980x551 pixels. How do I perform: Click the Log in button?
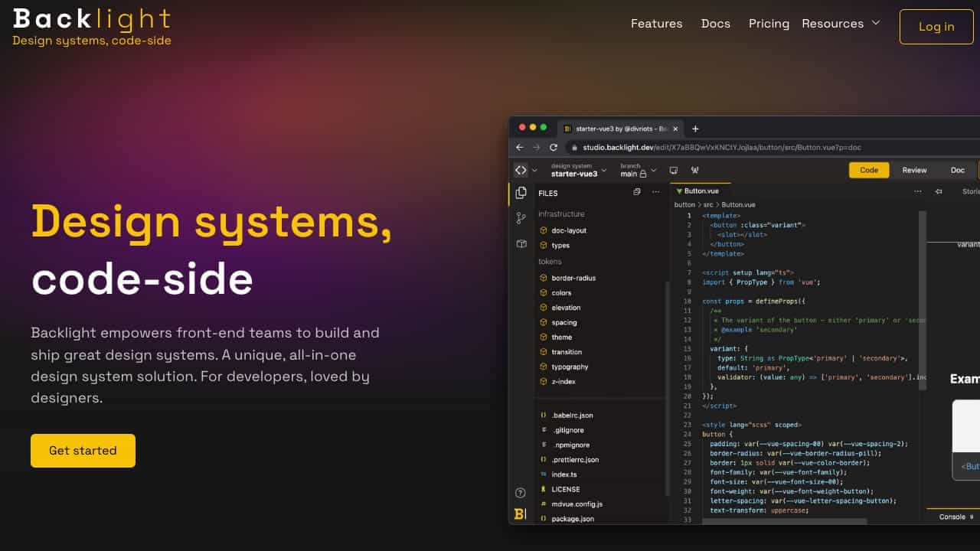936,27
